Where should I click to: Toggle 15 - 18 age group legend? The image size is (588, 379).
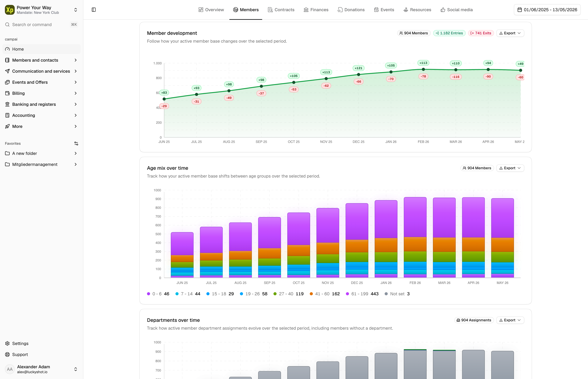[220, 294]
